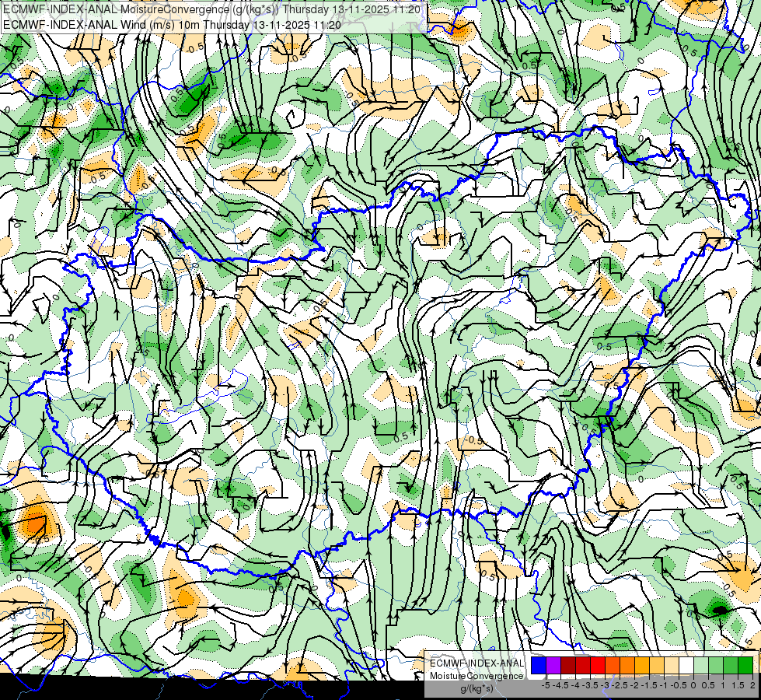Click the 2 tick label at legend end
This screenshot has height=700, width=761.
pos(752,685)
